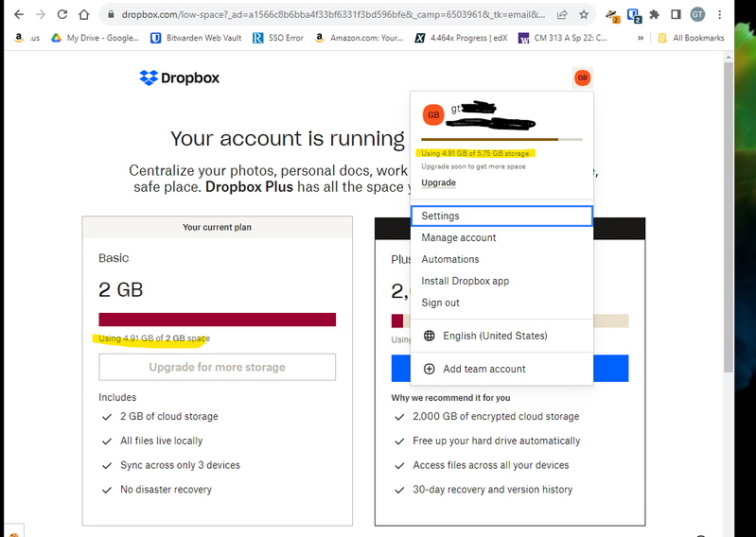756x537 pixels.
Task: Open Automations menu item
Action: click(x=501, y=259)
